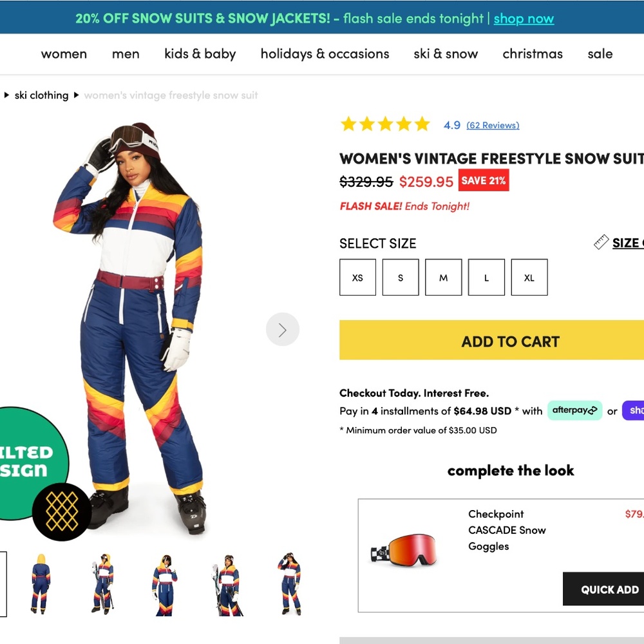This screenshot has height=644, width=644.
Task: Select the hooded snow suit thumbnail
Action: coord(41,583)
